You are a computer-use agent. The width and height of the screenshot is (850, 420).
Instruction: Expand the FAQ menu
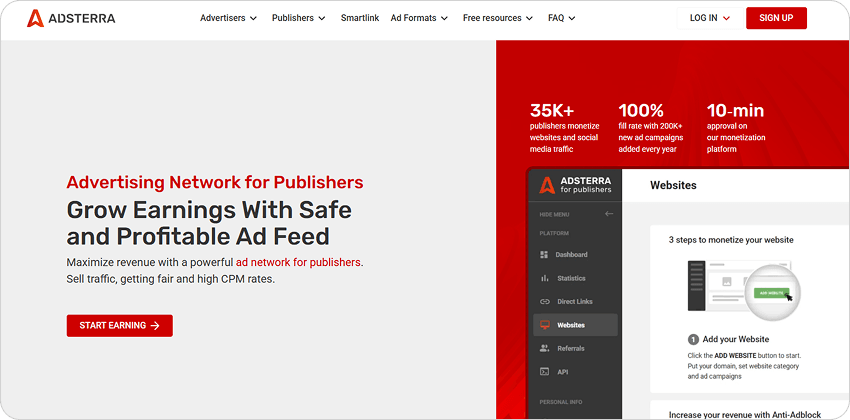pyautogui.click(x=562, y=18)
